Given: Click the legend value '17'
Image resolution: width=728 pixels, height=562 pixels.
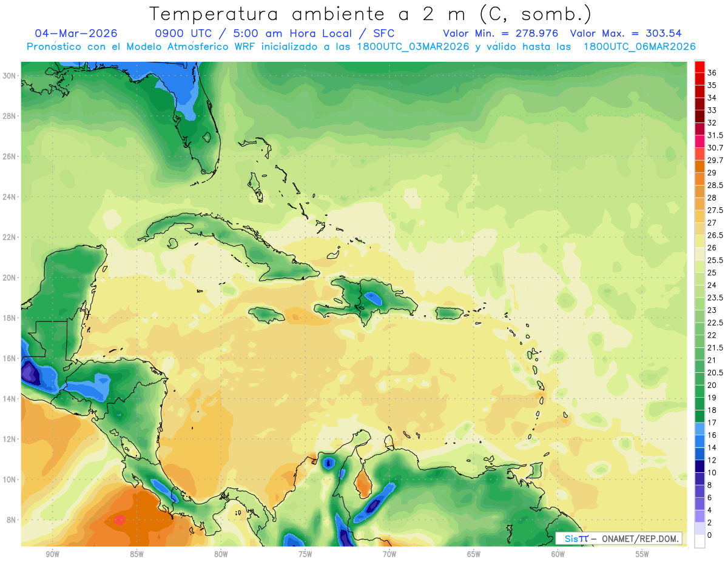Looking at the screenshot, I should coord(712,423).
